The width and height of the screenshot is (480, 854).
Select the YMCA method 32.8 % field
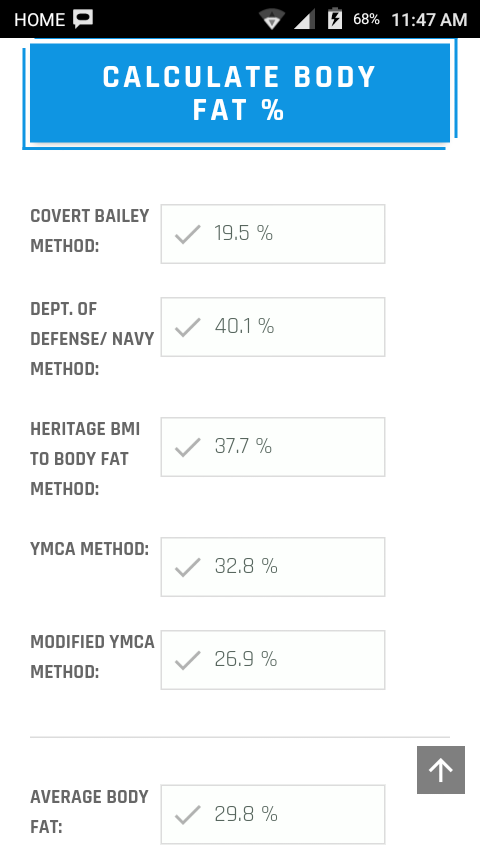point(273,567)
